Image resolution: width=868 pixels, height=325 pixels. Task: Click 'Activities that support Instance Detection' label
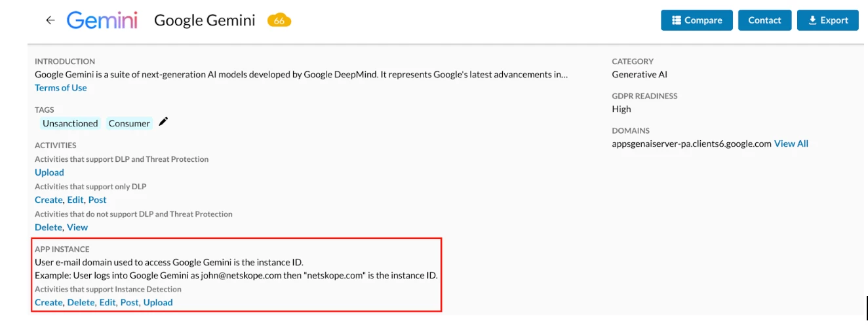tap(108, 289)
